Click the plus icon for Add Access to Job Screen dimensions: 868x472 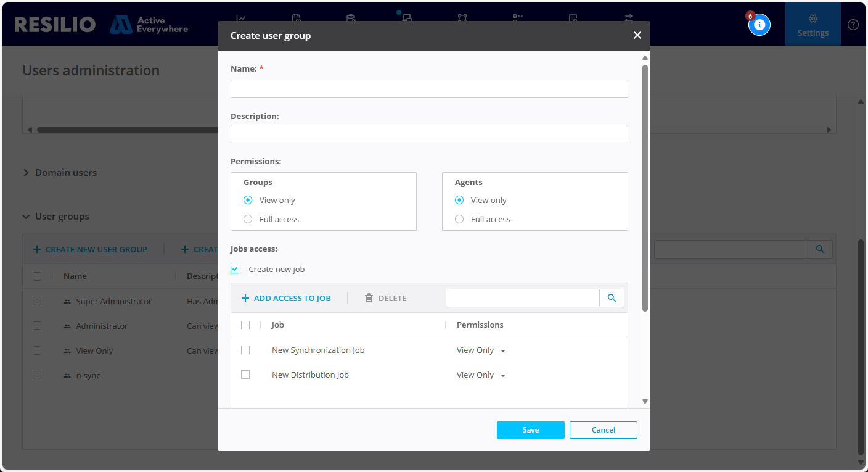pyautogui.click(x=245, y=298)
